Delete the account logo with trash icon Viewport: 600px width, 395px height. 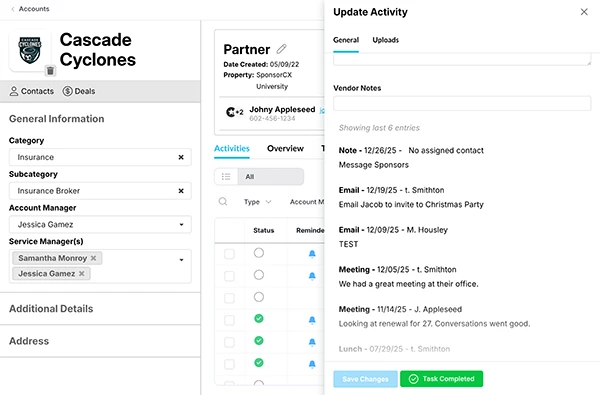(x=50, y=71)
